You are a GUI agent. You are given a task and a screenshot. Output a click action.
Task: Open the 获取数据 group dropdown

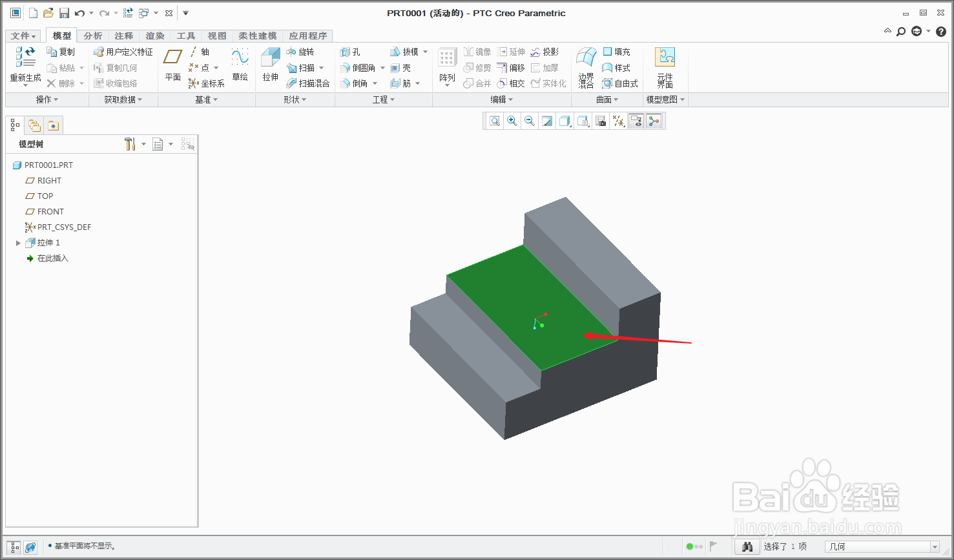tap(123, 99)
